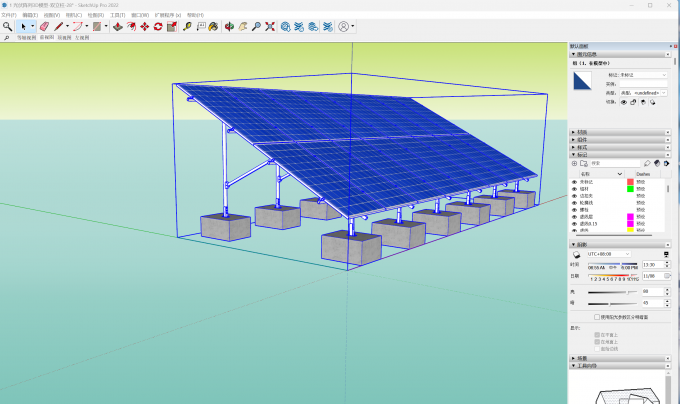The height and width of the screenshot is (404, 680).
Task: Click the red color swatch of first tag
Action: 630,181
